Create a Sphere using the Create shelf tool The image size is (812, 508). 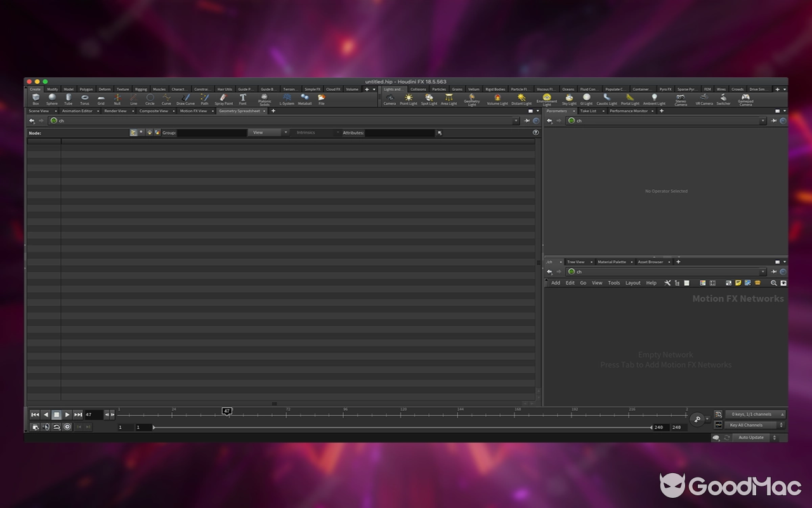click(52, 100)
